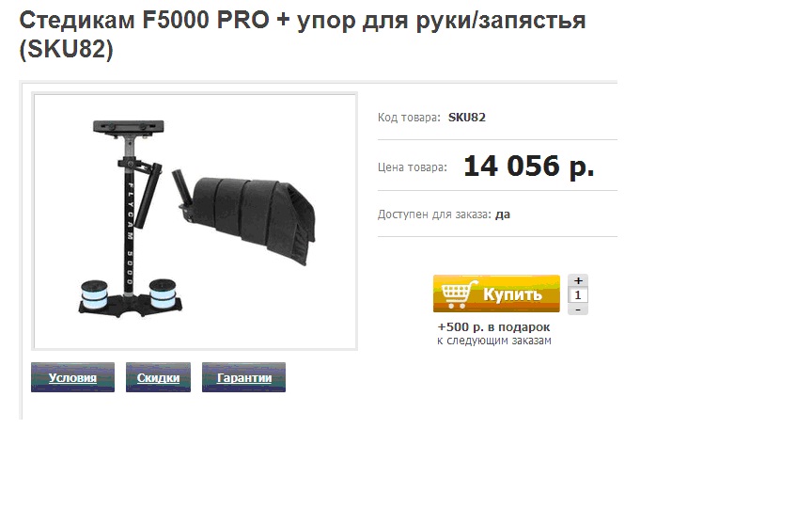Click the к следующим заказам note
Image resolution: width=812 pixels, height=508 pixels.
point(494,341)
